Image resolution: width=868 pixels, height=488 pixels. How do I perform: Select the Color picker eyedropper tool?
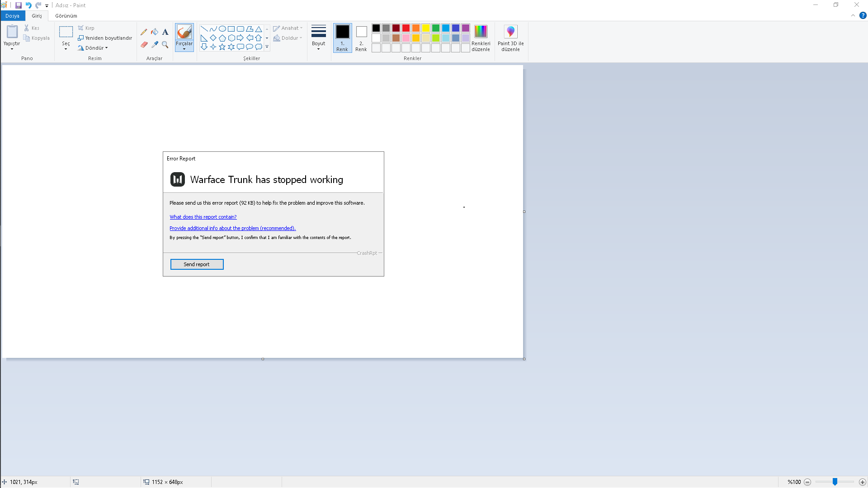pyautogui.click(x=155, y=45)
